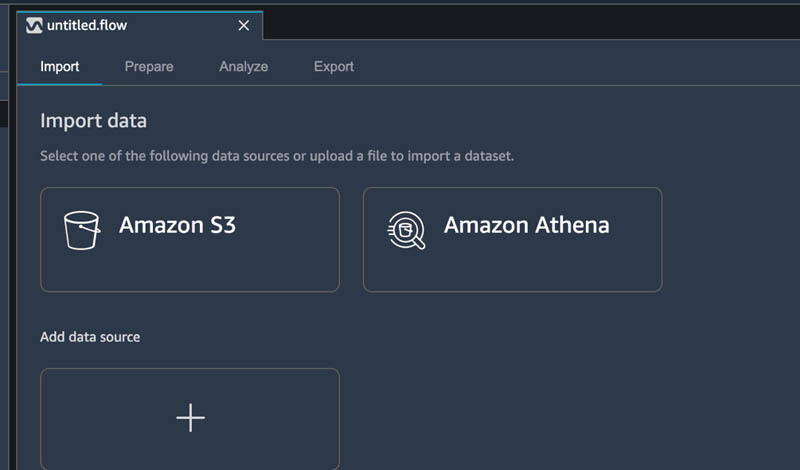
Task: Switch to the Import tab
Action: [60, 67]
